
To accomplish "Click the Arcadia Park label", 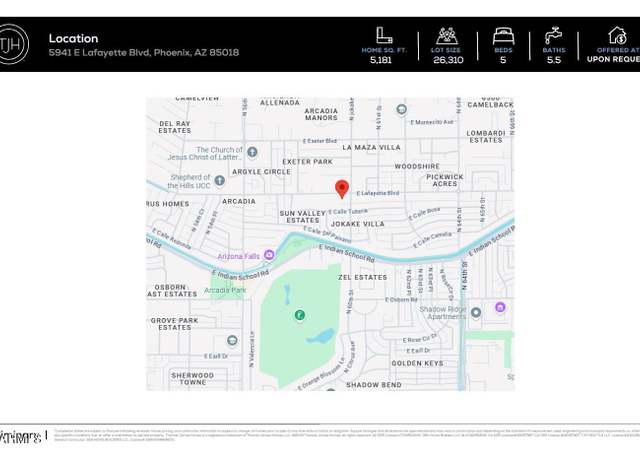I will coord(225,290).
